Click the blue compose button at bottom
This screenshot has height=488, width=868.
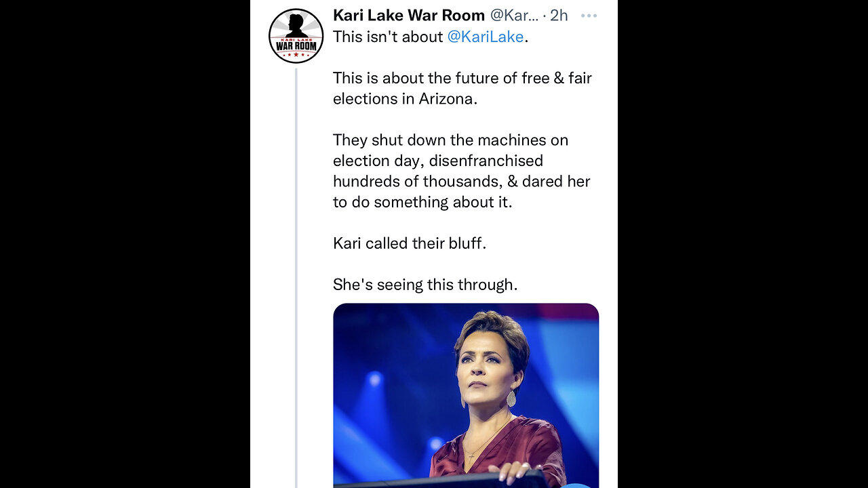pos(576,484)
